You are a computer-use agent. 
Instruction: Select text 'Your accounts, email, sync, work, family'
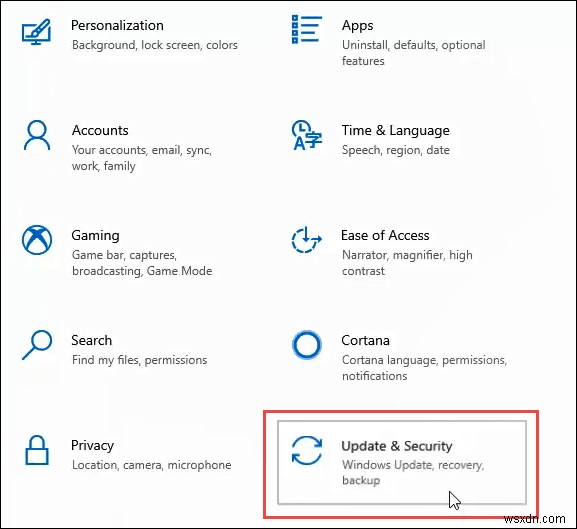point(142,158)
